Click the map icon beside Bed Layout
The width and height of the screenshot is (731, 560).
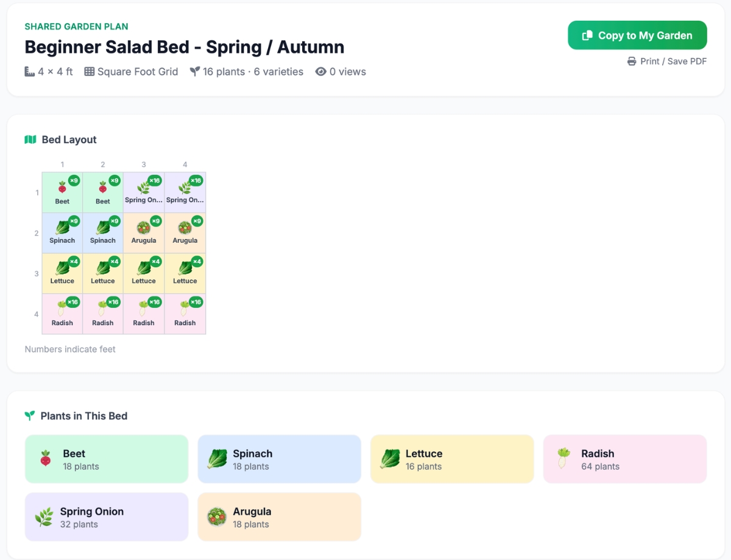click(30, 139)
